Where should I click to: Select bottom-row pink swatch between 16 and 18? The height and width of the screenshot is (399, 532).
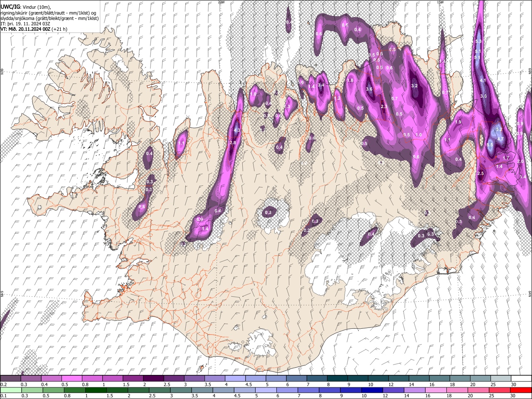point(435,390)
